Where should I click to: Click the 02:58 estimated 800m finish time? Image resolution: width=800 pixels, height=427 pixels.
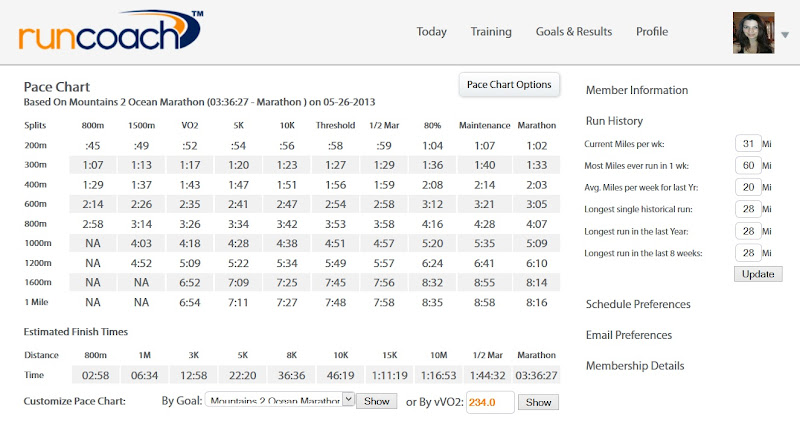pyautogui.click(x=95, y=375)
